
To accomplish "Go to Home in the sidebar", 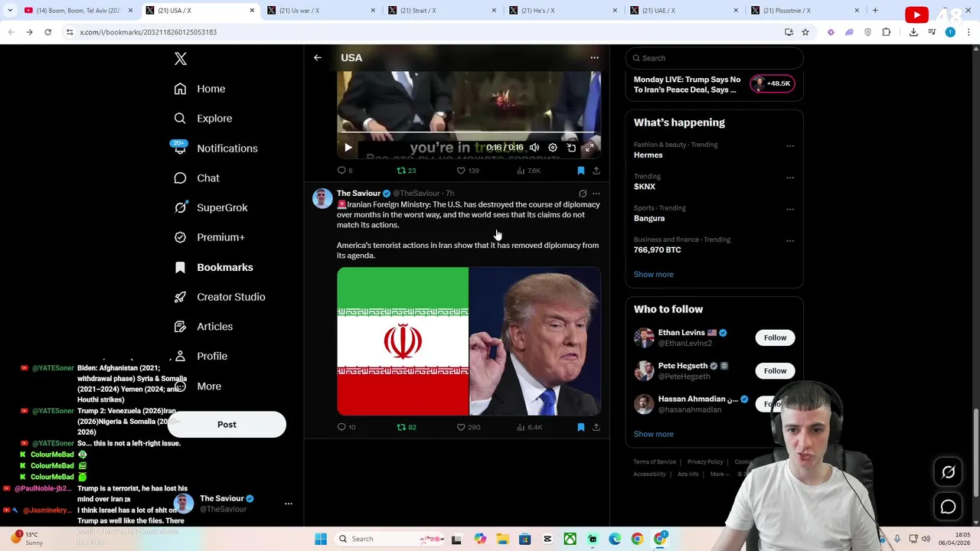I will pyautogui.click(x=200, y=89).
